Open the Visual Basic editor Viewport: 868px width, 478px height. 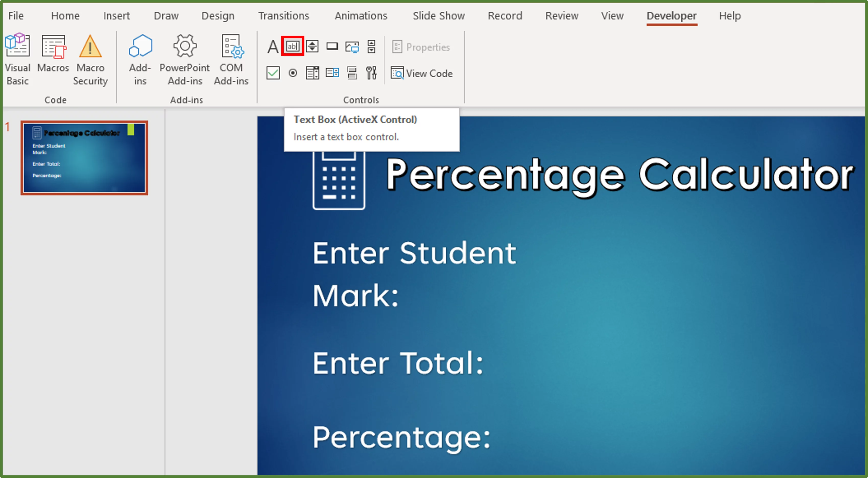tap(18, 59)
